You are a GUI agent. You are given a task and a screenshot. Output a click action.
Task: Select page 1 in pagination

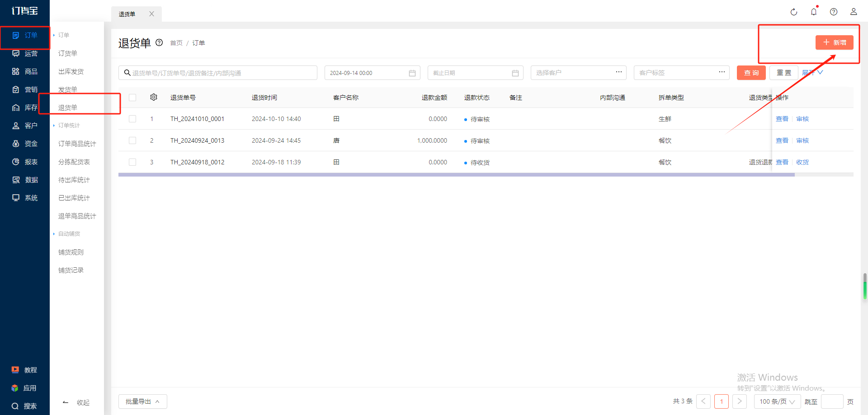[722, 401]
